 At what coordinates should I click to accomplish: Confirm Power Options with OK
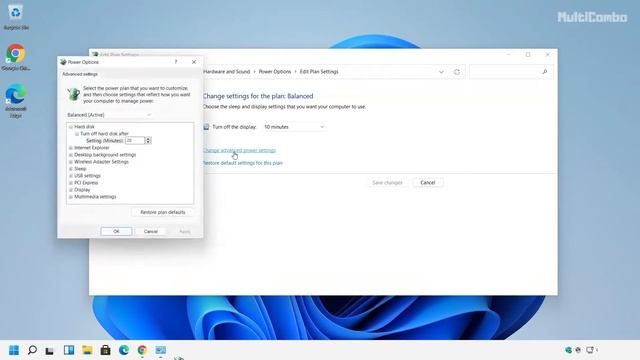click(116, 231)
